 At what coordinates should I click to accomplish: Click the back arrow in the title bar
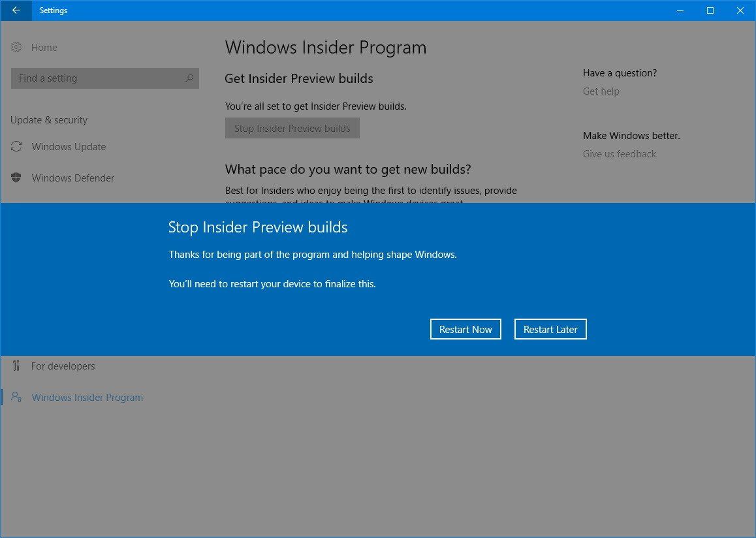coord(15,10)
